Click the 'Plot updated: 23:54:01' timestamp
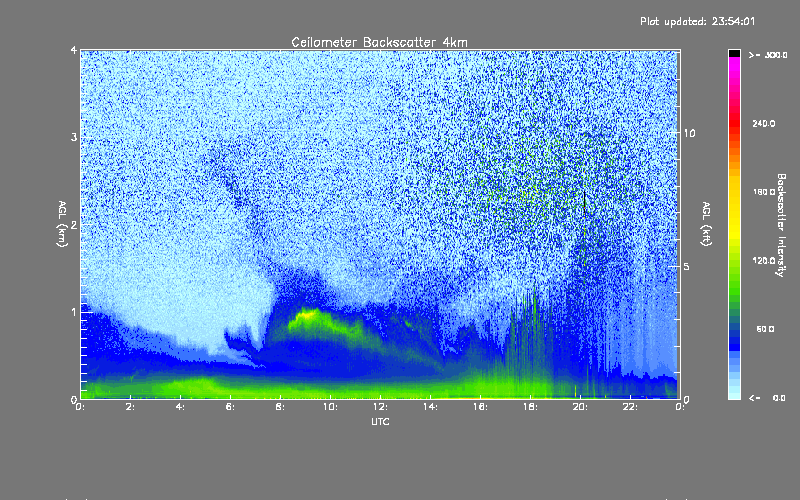Screen dimensions: 800x500 (697, 21)
